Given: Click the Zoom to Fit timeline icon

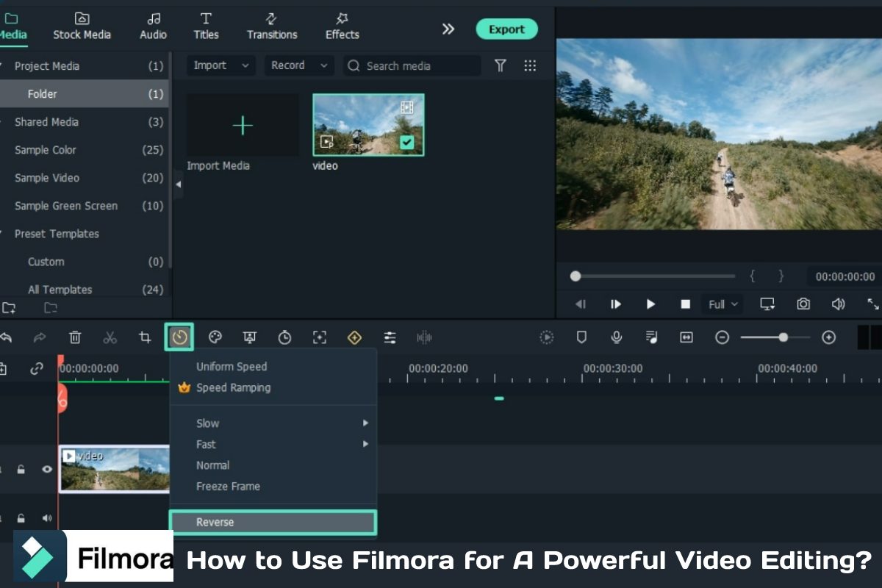Looking at the screenshot, I should (686, 337).
